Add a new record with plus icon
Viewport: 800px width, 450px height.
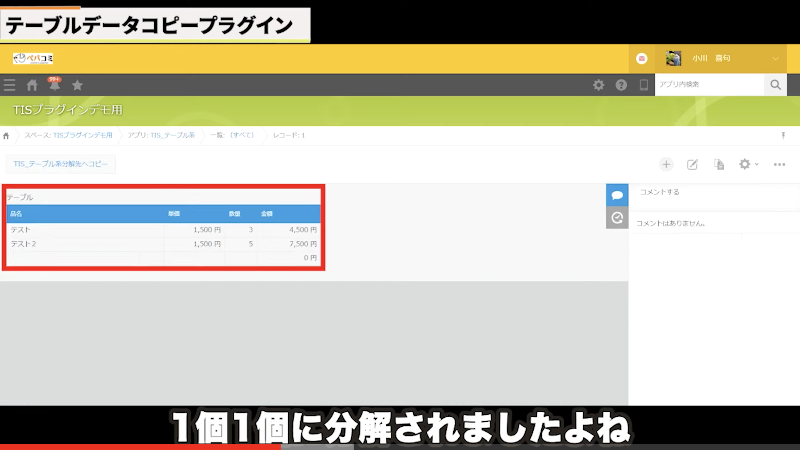point(666,164)
